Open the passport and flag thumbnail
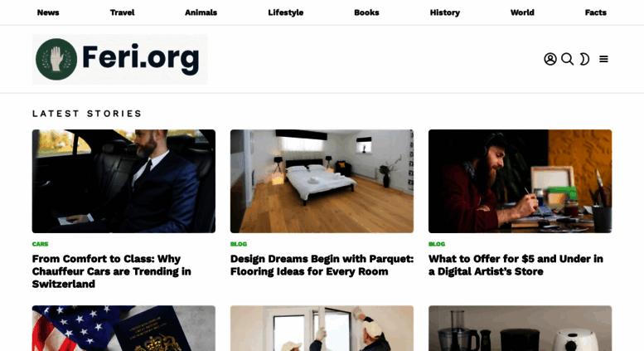Image resolution: width=644 pixels, height=351 pixels. pos(123,328)
